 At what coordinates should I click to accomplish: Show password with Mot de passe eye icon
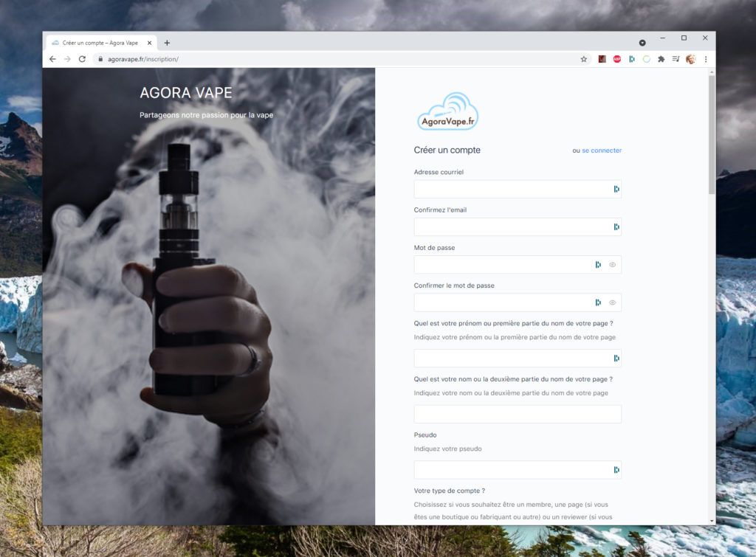coord(612,265)
